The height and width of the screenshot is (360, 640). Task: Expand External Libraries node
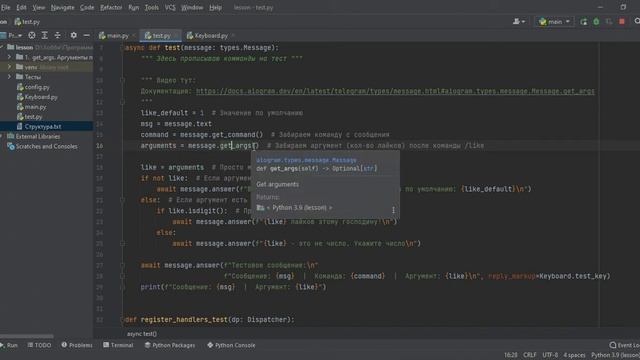click(2, 136)
